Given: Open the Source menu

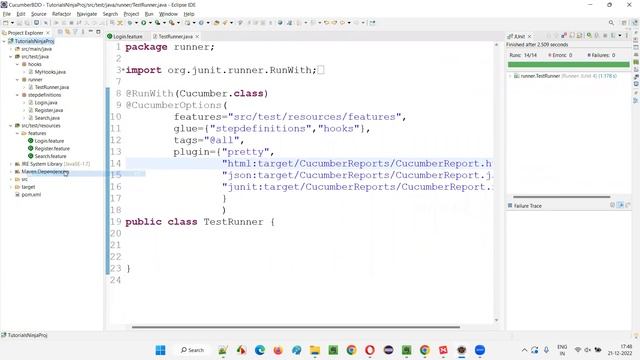Looking at the screenshot, I should 39,14.
